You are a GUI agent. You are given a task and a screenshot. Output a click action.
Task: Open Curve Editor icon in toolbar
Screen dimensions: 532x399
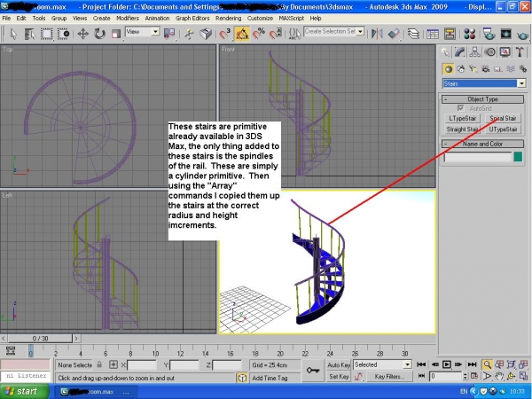[433, 34]
